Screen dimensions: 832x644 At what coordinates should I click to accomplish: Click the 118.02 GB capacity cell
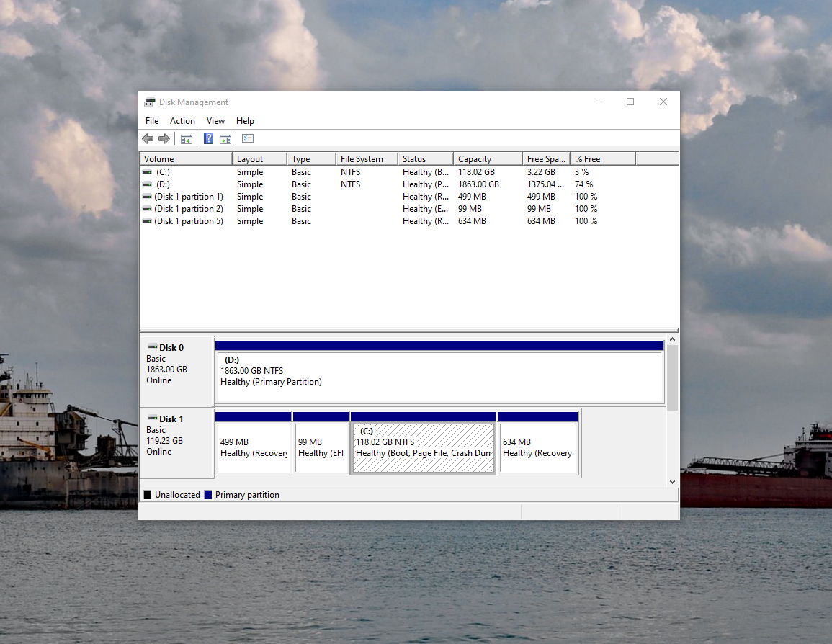click(x=476, y=172)
